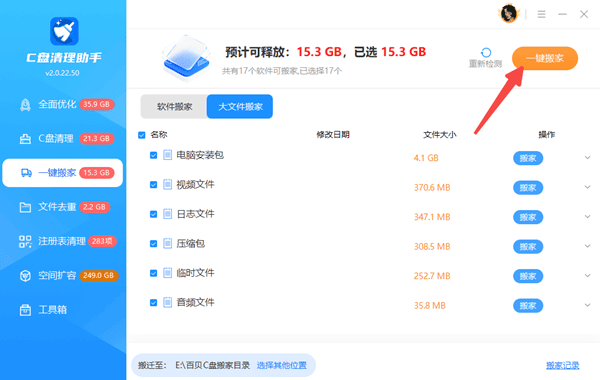Screen dimensions: 600x380
Task: Open the 工具箱 toolbox icon
Action: 25,310
